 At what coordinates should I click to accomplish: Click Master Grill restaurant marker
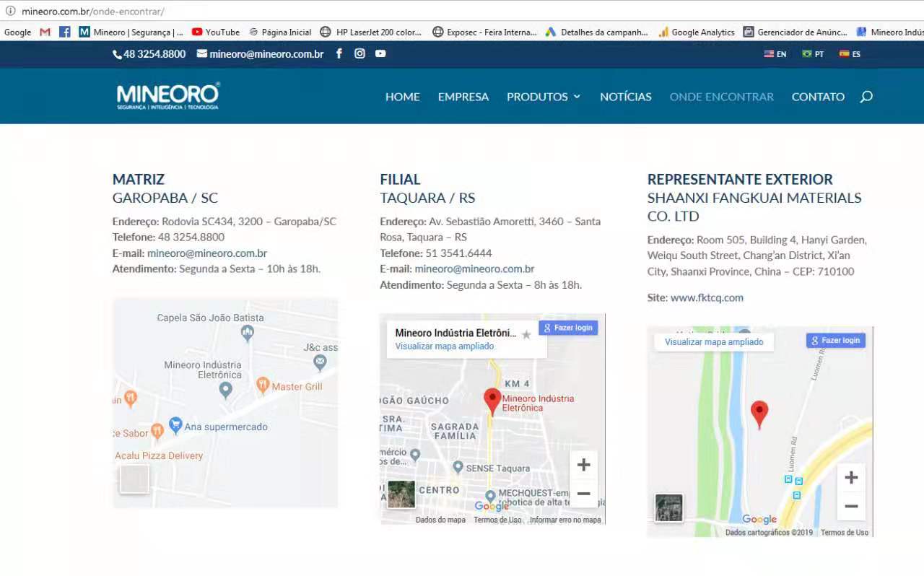[263, 386]
